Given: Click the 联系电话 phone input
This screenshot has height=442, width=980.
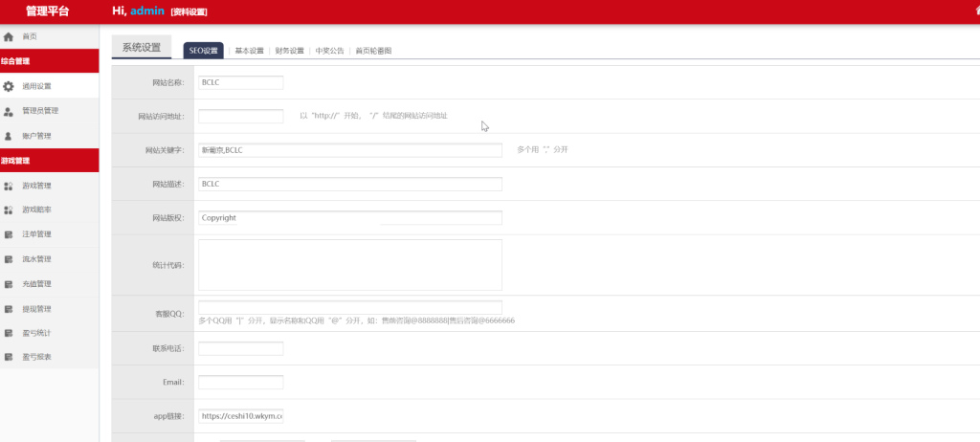Looking at the screenshot, I should coord(240,349).
